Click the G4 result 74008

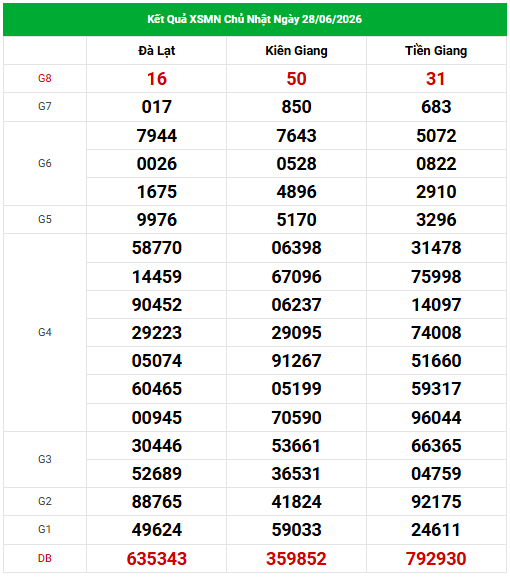click(x=436, y=333)
